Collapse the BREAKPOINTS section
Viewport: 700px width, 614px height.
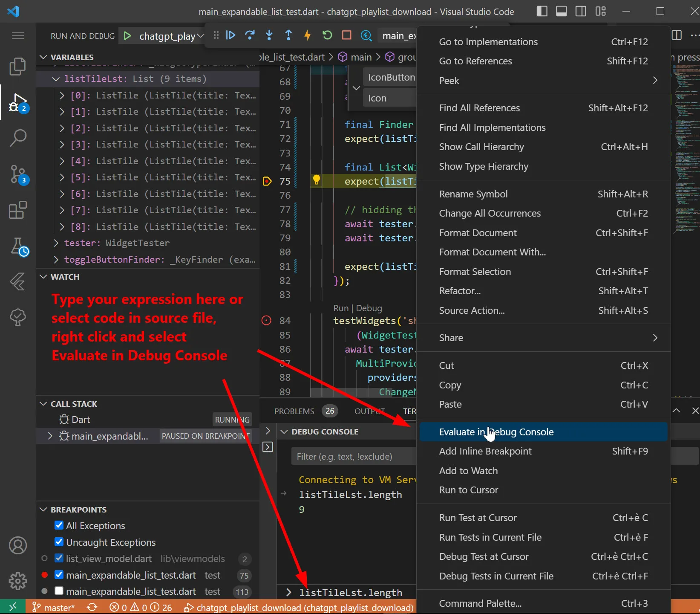[x=43, y=510]
